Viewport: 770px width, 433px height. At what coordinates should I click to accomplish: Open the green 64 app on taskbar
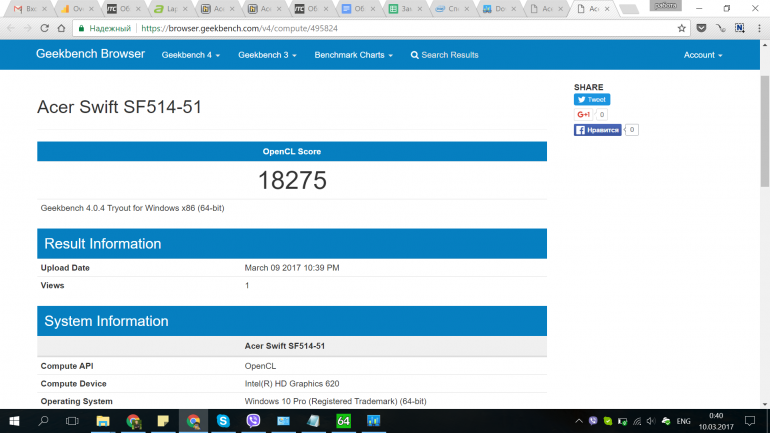coord(343,421)
